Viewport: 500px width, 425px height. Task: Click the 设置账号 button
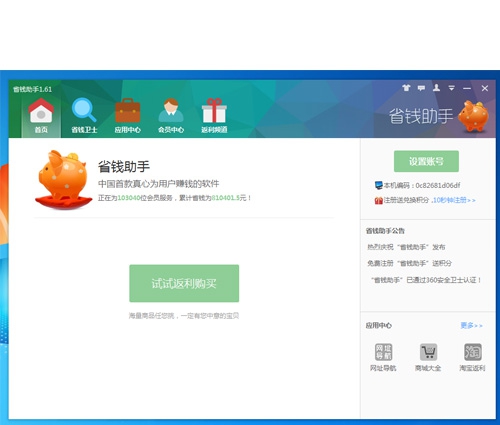click(426, 161)
